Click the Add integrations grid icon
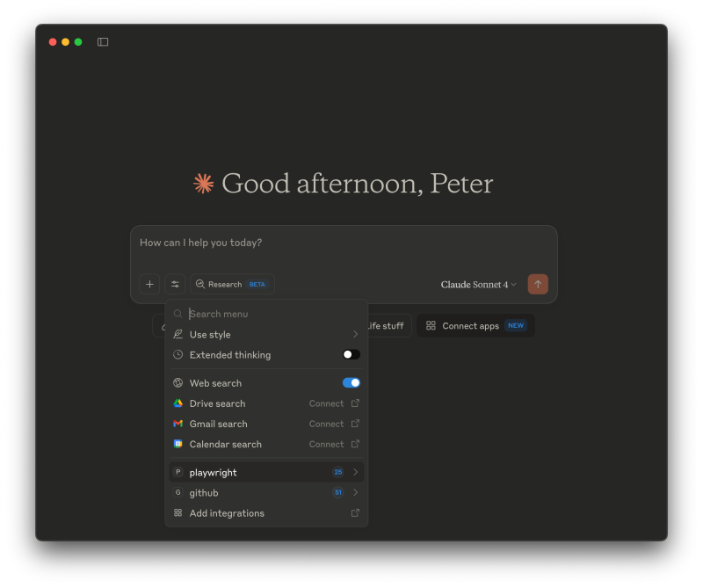This screenshot has height=588, width=703. point(178,512)
